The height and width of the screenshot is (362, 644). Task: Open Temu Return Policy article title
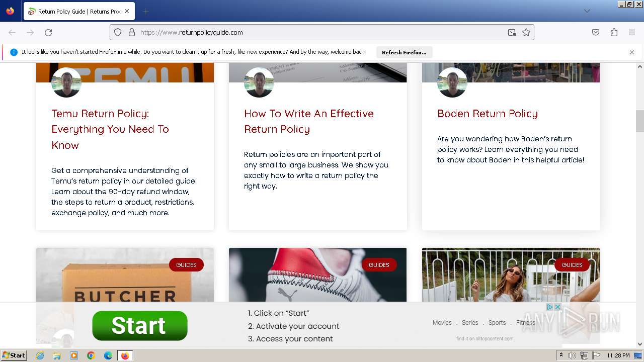(x=110, y=129)
